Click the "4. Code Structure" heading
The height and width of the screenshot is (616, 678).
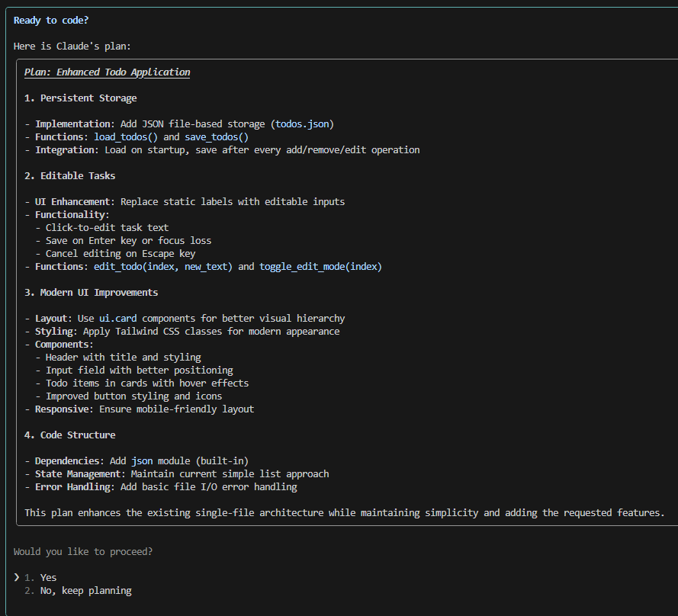[69, 435]
